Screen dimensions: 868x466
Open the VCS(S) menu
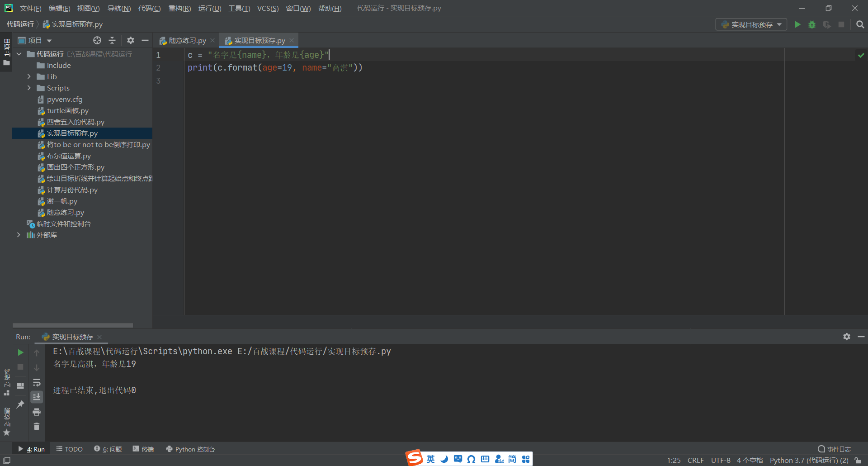click(x=268, y=8)
